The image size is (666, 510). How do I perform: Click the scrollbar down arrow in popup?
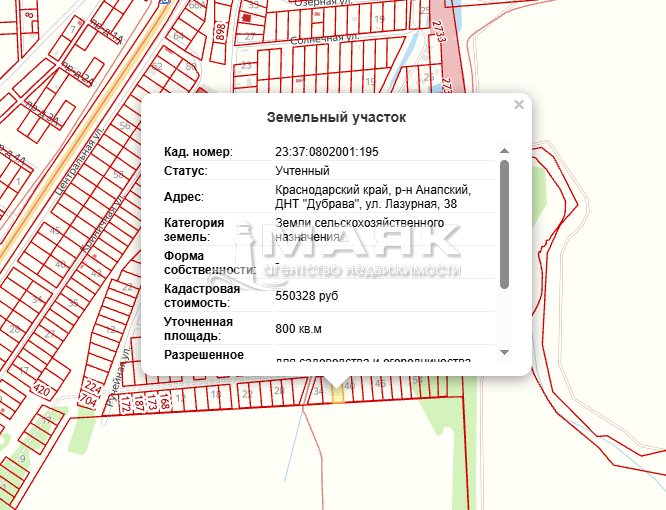(504, 352)
